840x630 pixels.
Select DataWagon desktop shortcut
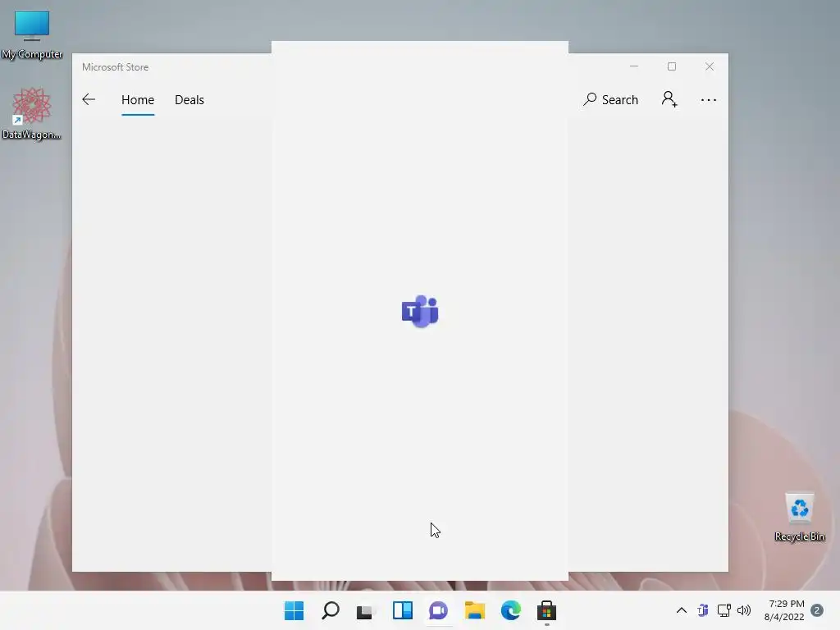pyautogui.click(x=32, y=113)
